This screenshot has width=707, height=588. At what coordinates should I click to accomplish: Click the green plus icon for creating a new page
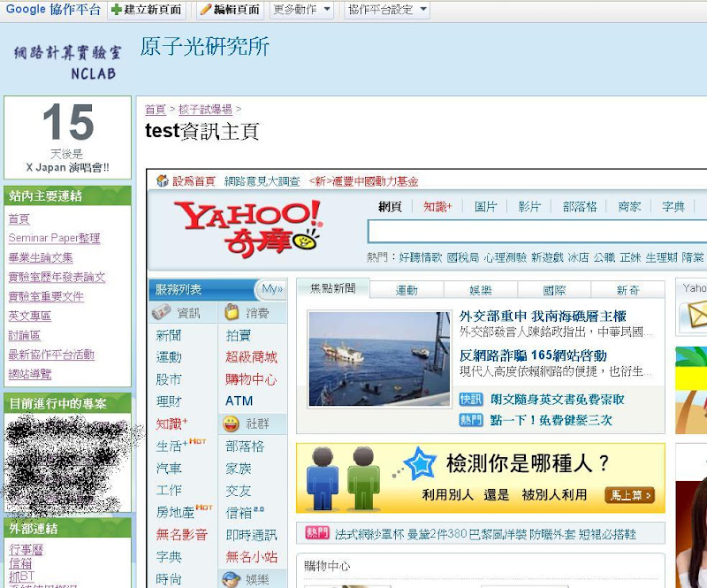tap(117, 10)
